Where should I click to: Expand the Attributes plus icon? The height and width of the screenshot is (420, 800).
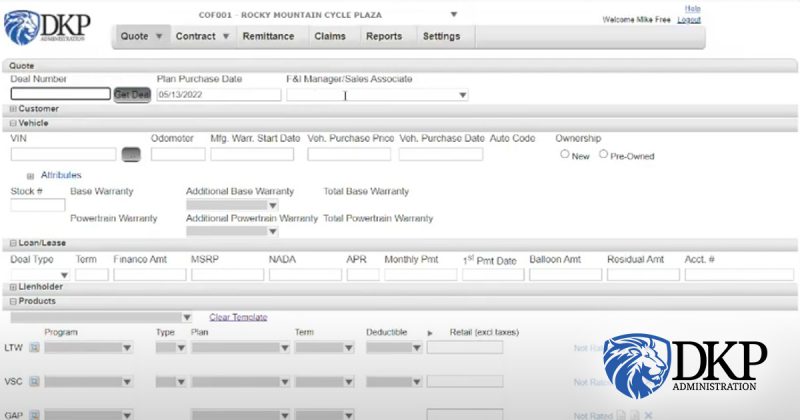click(x=30, y=176)
